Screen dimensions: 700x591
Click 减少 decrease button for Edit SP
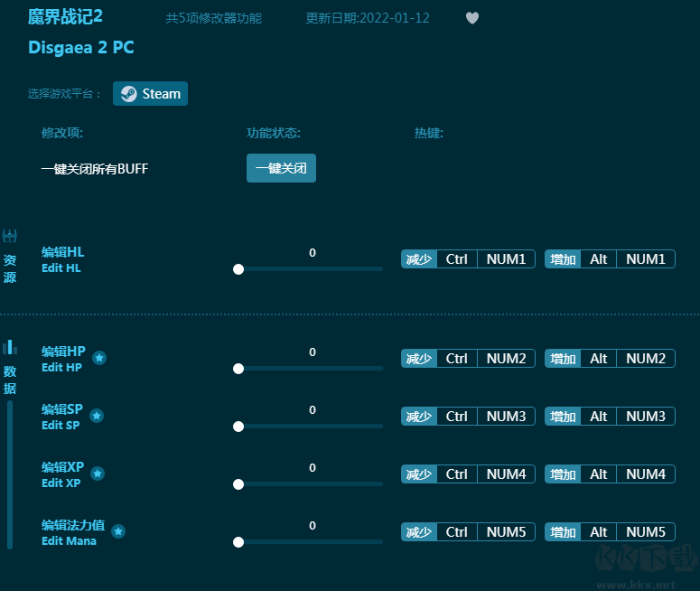coord(419,417)
